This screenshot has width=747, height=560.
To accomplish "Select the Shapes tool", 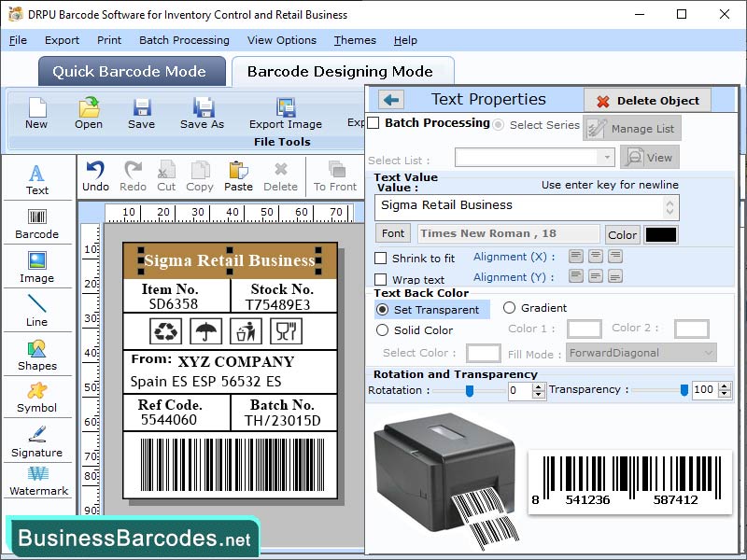I will 37,357.
